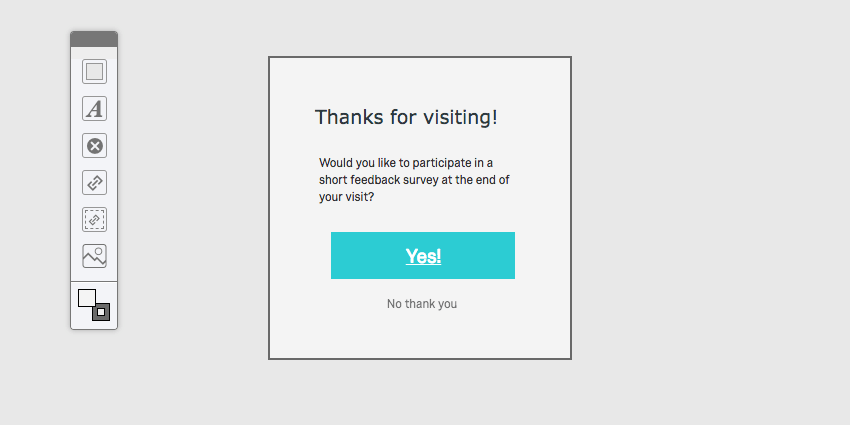
Task: Pick the dashed link area tool
Action: [94, 219]
